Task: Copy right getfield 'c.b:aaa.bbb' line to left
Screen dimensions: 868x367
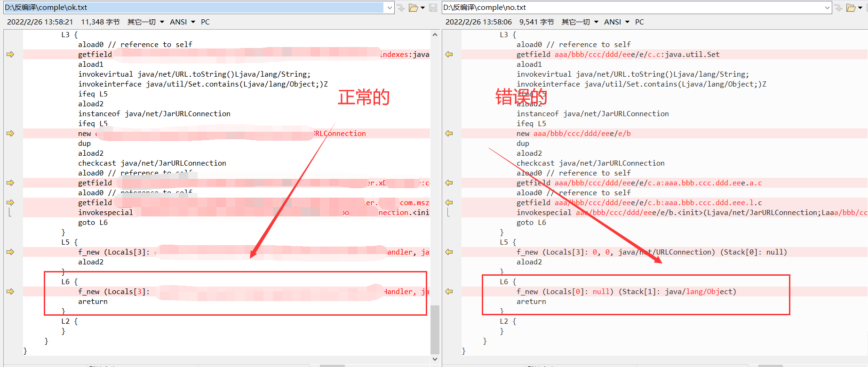Action: tap(449, 203)
